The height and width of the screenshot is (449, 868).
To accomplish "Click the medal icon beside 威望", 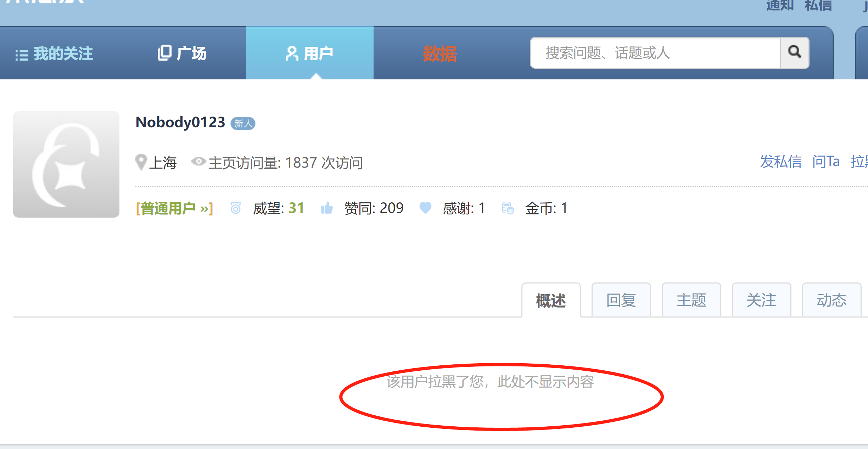I will (x=236, y=208).
